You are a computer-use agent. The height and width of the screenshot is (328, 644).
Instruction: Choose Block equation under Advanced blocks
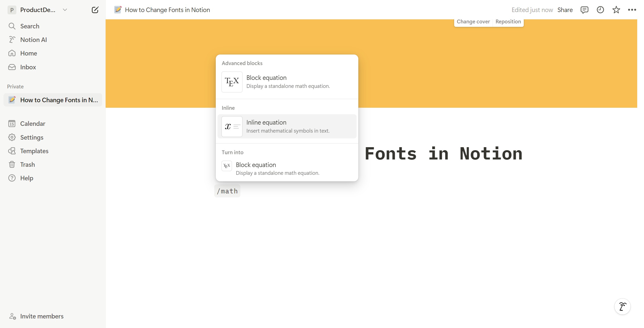(x=287, y=82)
